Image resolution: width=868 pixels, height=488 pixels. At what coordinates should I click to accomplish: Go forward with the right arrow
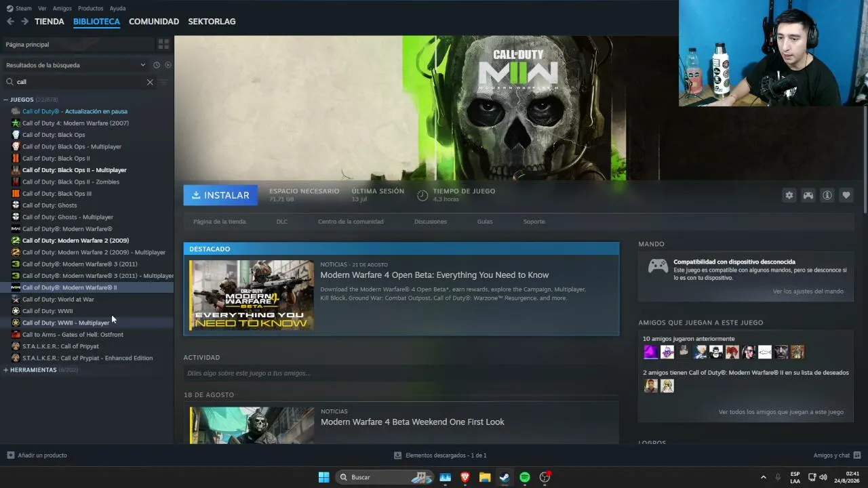(x=24, y=22)
